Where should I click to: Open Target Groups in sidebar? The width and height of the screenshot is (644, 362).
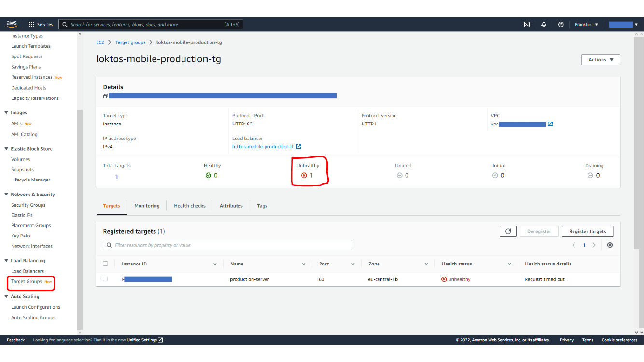click(27, 281)
